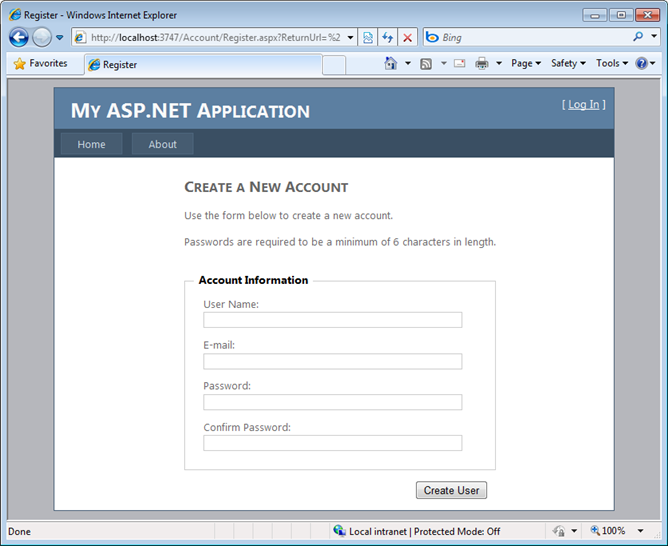
Task: Click the Compatibility View icon
Action: click(368, 37)
